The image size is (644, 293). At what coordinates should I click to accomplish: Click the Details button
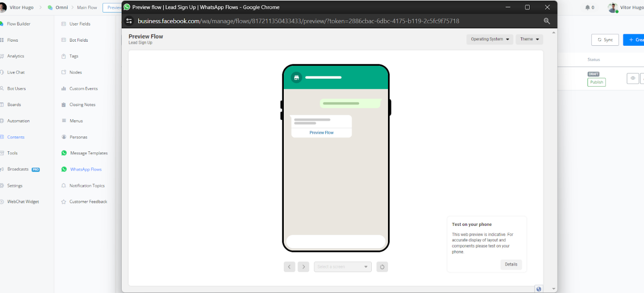511,264
